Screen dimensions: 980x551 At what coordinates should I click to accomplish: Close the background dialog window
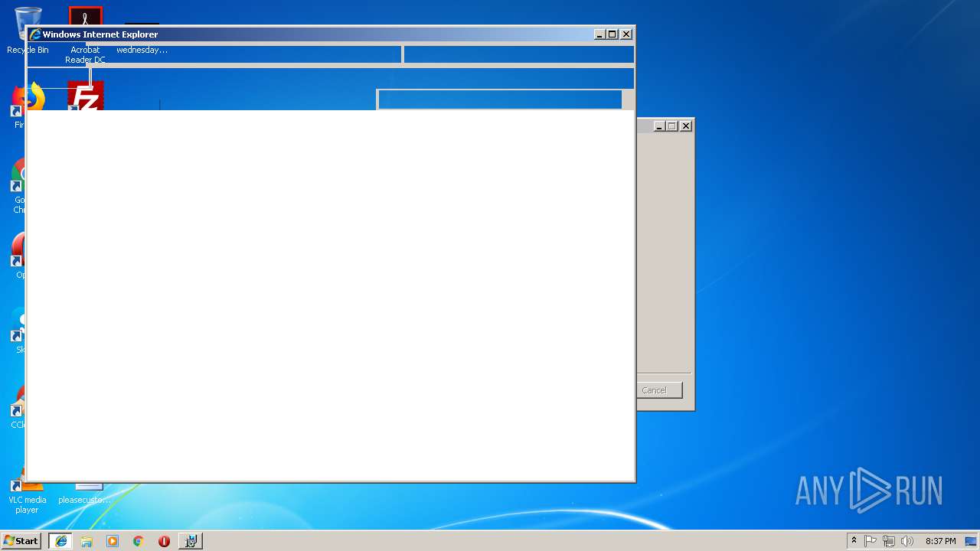686,126
